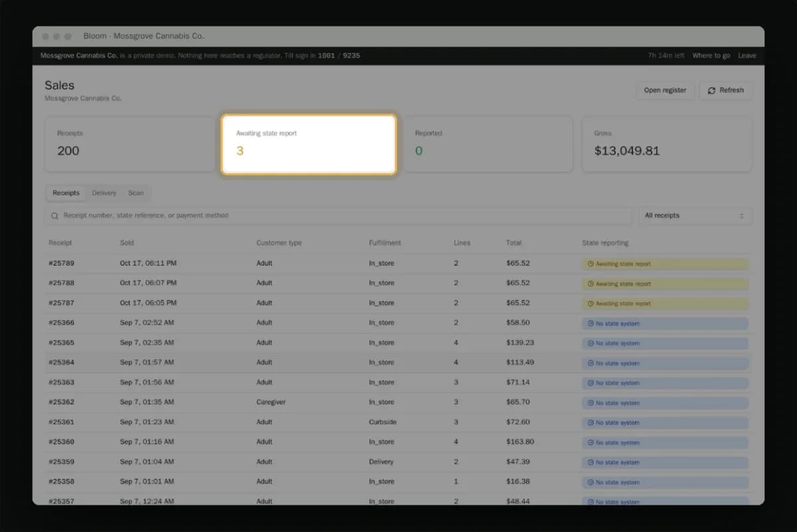Click the status icon on receipt #25365
797x532 pixels.
[x=591, y=343]
